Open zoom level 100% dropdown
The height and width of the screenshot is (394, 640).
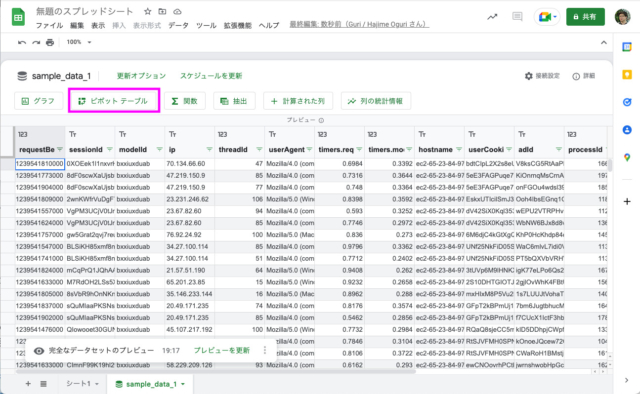pos(79,42)
